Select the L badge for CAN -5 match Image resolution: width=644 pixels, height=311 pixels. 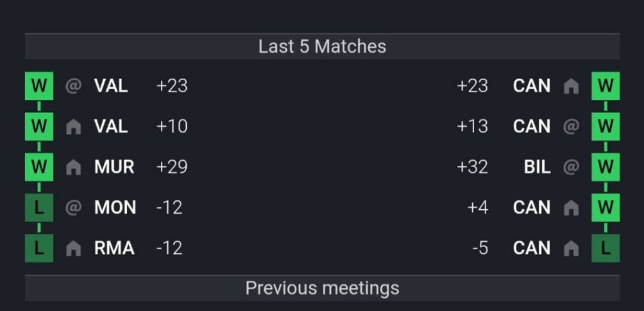606,248
